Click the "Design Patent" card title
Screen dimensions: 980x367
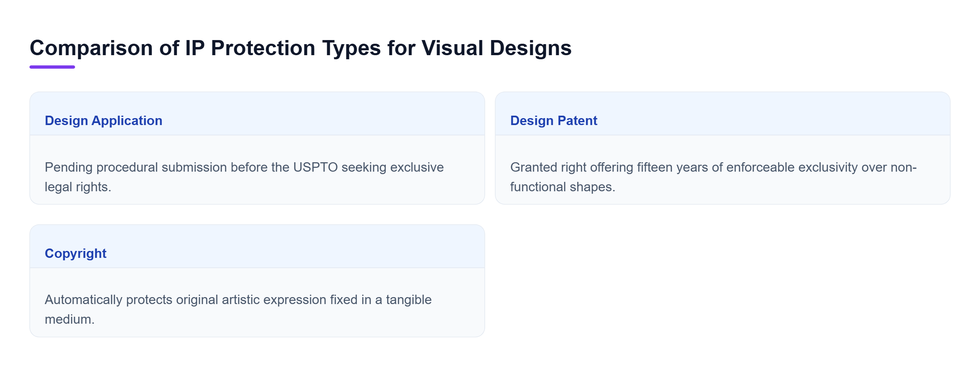coord(554,121)
